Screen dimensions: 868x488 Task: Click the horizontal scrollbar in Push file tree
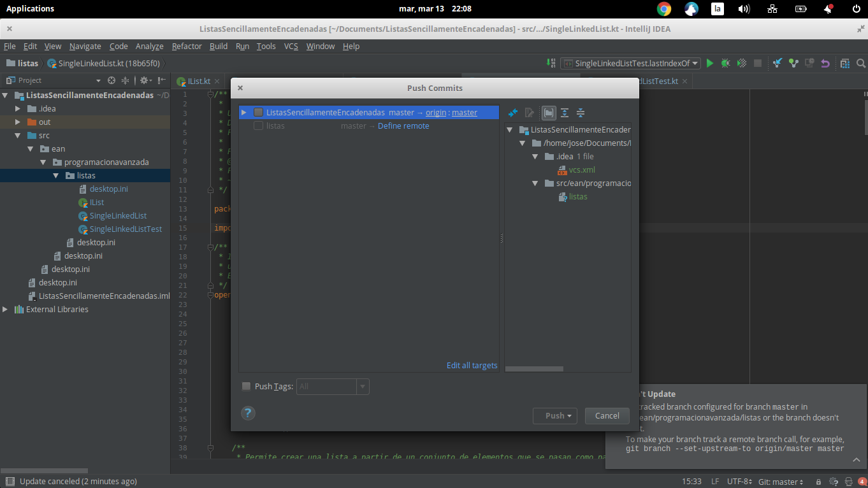[x=534, y=368]
